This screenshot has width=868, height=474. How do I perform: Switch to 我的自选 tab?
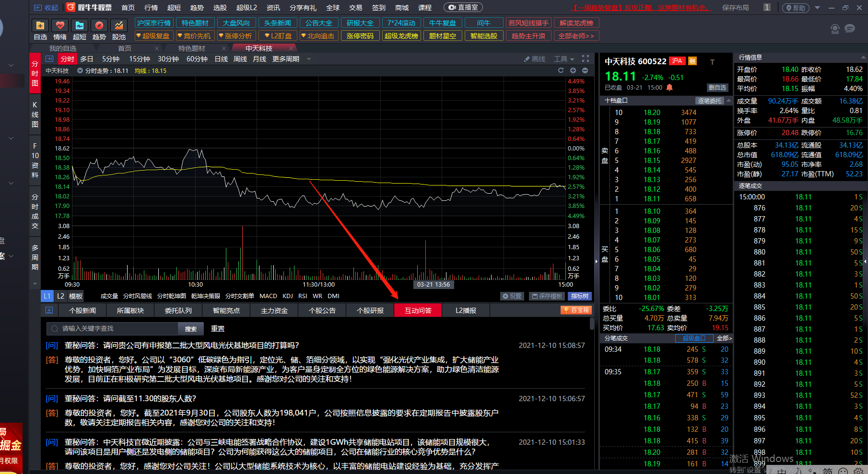click(63, 48)
